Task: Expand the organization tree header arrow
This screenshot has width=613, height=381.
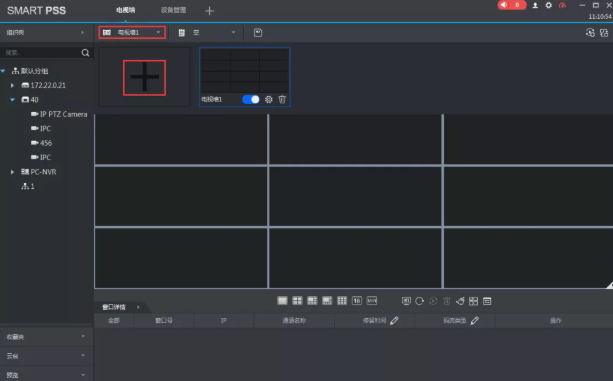Action: coord(82,32)
